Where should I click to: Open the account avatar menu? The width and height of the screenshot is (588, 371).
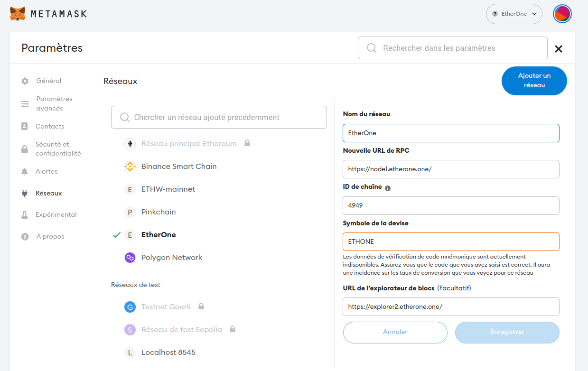(562, 14)
